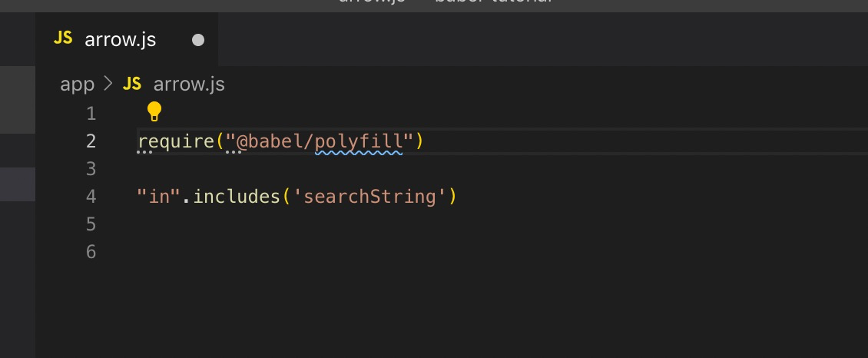Click the unsaved dot on arrow.js tab

click(x=198, y=40)
